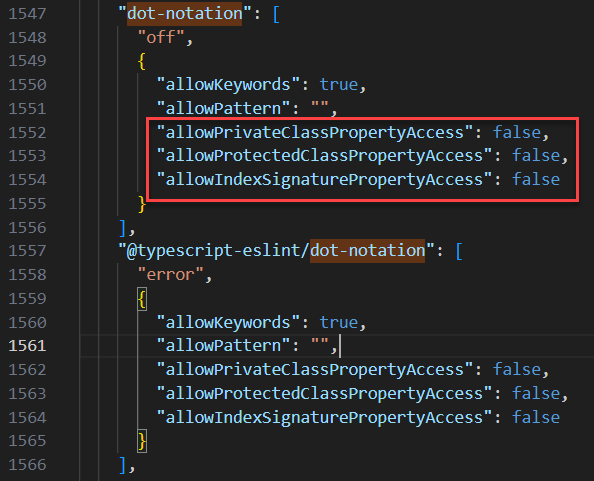
Task: Select the "off" value on line 1548
Action: pos(161,37)
